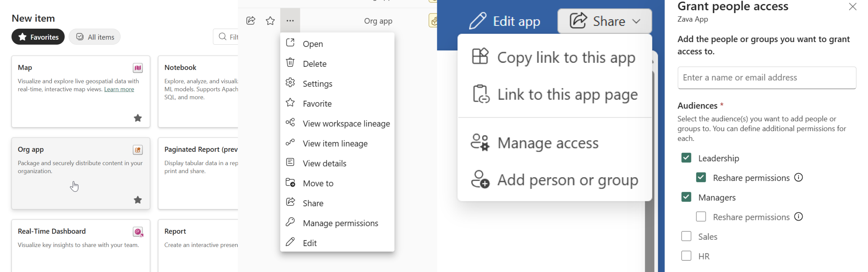Click the gear icon beside Settings
The width and height of the screenshot is (868, 272).
tap(290, 83)
